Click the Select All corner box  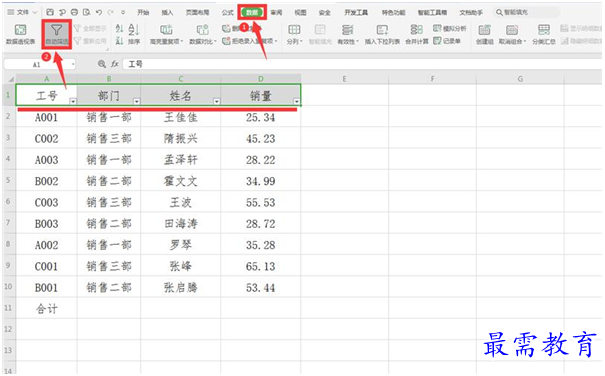tap(9, 79)
